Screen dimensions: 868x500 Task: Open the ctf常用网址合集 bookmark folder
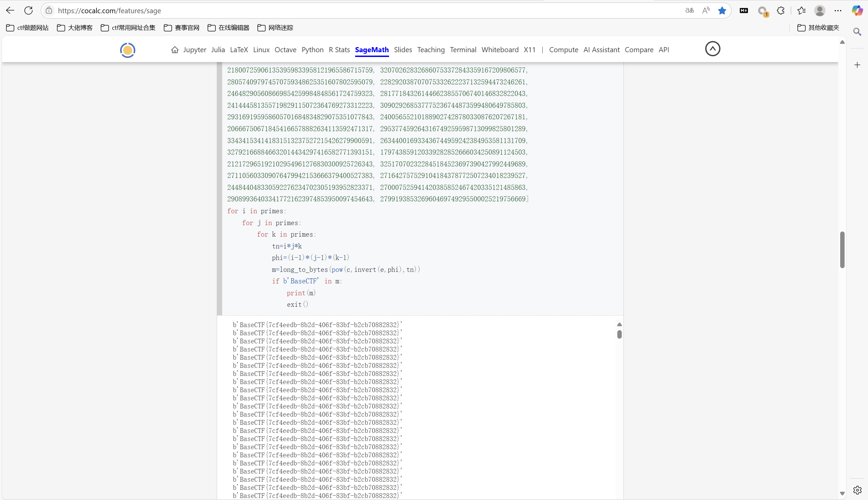click(128, 28)
